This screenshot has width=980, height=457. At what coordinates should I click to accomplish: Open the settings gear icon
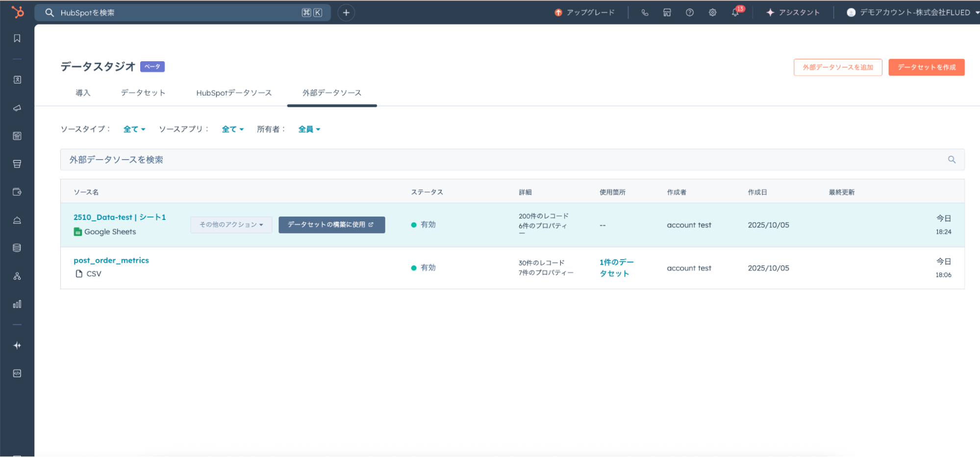click(712, 13)
